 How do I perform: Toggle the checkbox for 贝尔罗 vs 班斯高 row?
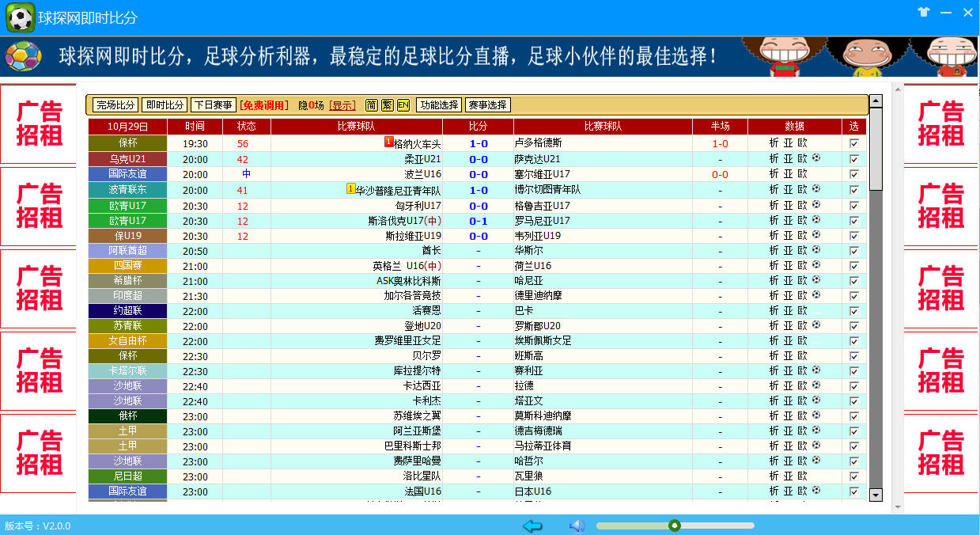coord(853,356)
